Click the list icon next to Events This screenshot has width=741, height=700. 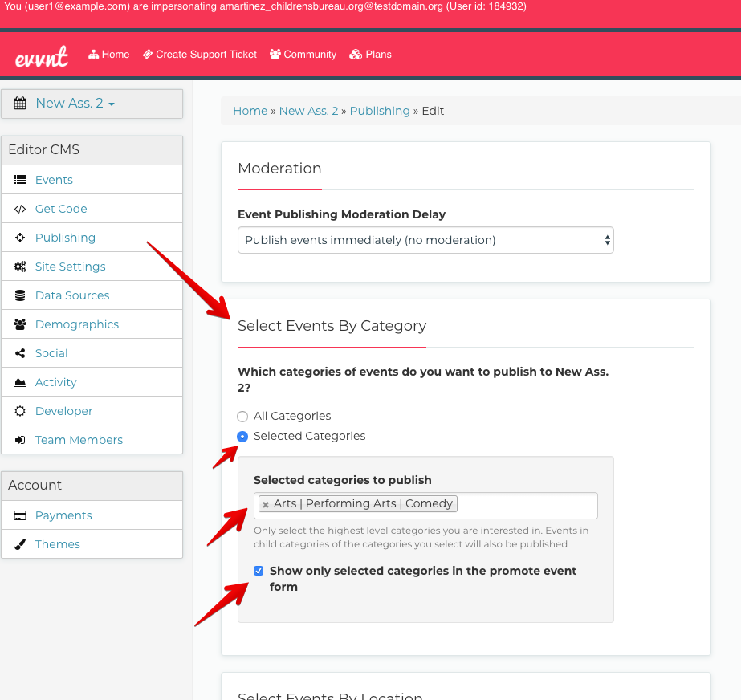20,180
